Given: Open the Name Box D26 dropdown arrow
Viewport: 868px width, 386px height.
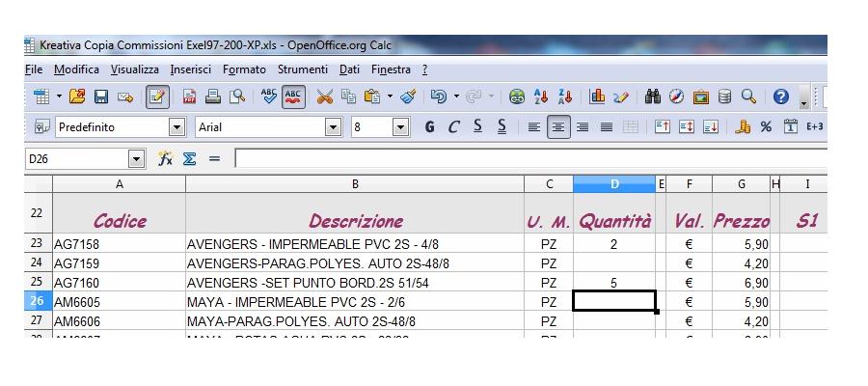Looking at the screenshot, I should click(136, 159).
